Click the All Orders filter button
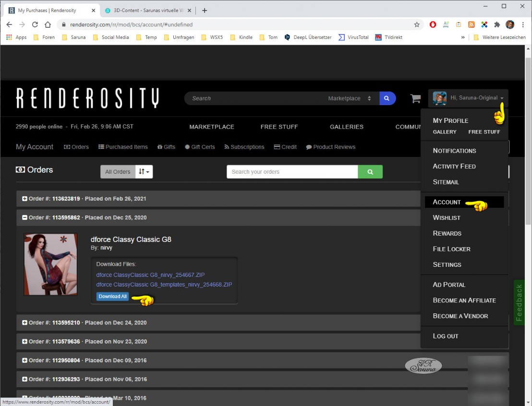The image size is (532, 406). click(x=118, y=172)
